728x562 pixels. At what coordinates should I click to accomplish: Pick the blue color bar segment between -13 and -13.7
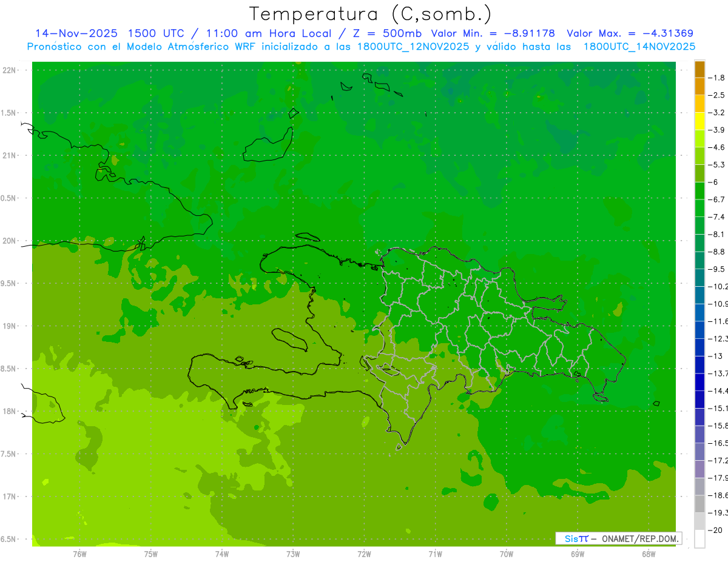tap(699, 364)
